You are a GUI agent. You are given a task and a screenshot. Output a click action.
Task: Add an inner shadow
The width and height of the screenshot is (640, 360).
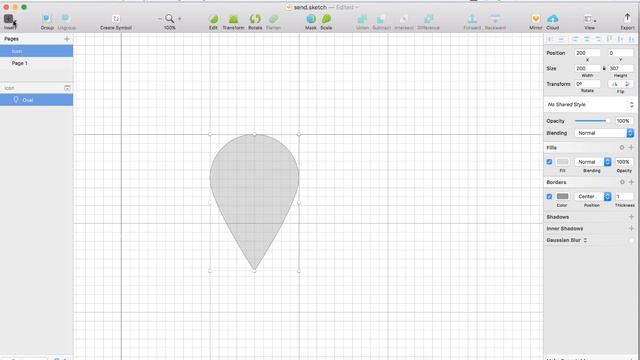pyautogui.click(x=631, y=229)
